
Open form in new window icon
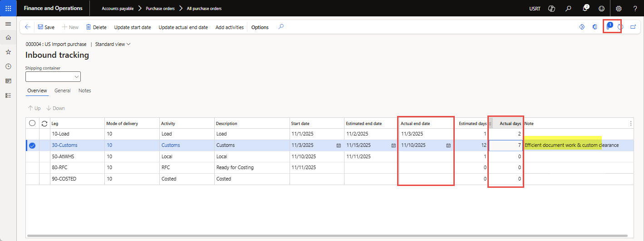pyautogui.click(x=633, y=27)
